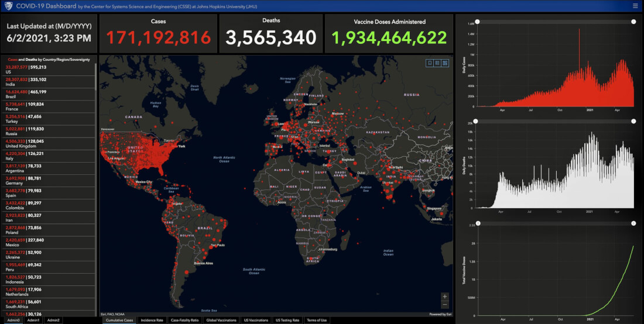This screenshot has width=644, height=324.
Task: Zoom out on the map with minus
Action: click(444, 305)
